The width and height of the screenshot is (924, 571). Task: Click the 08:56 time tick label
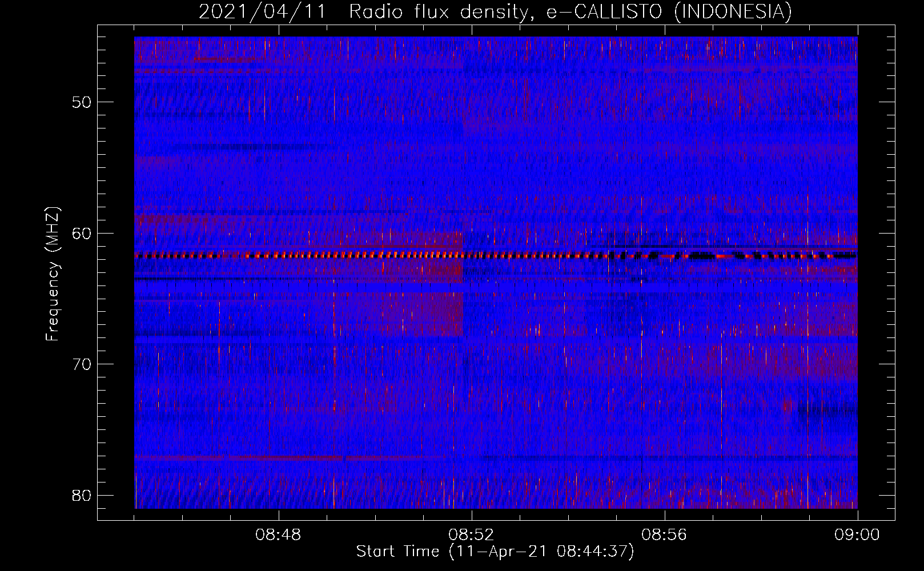[664, 535]
